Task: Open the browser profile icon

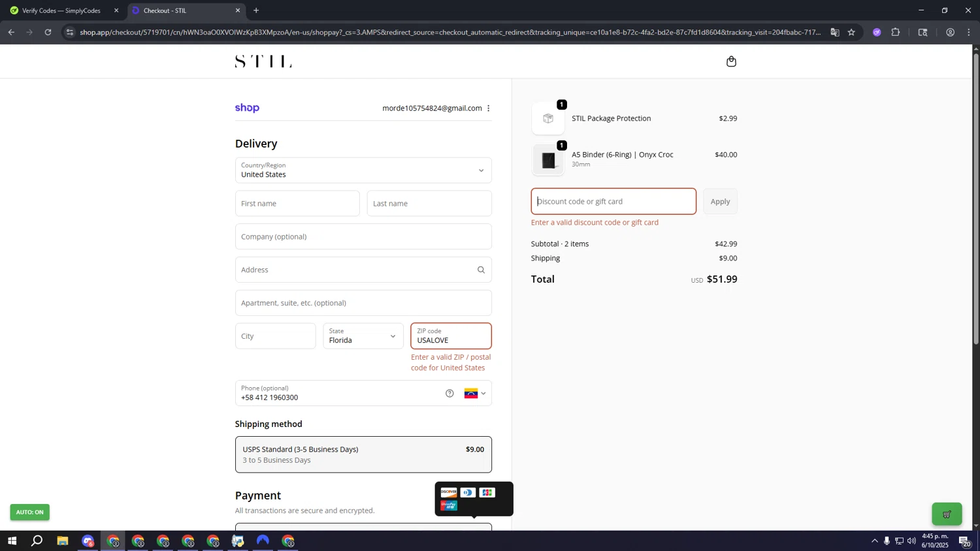Action: [950, 32]
